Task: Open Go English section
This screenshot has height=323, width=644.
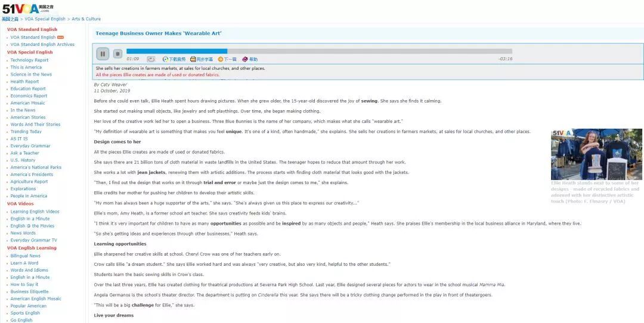Action: click(x=21, y=320)
